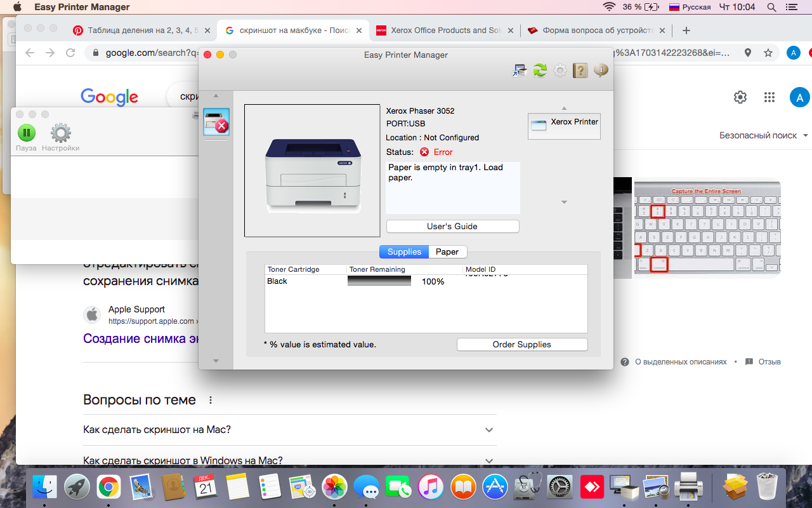This screenshot has width=812, height=508.
Task: Select the printer with error icon in sidebar
Action: click(x=216, y=122)
